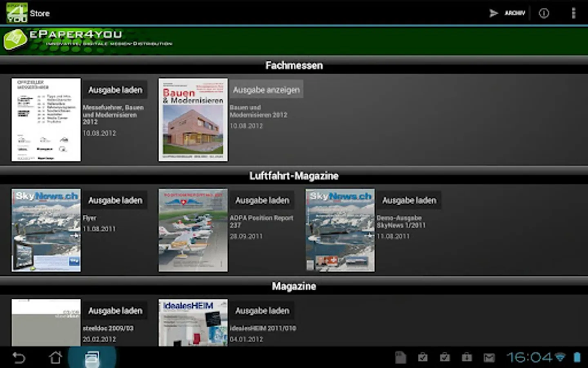Tap the idealesHEIM magazine cover
Image resolution: width=588 pixels, height=368 pixels.
coord(193,323)
